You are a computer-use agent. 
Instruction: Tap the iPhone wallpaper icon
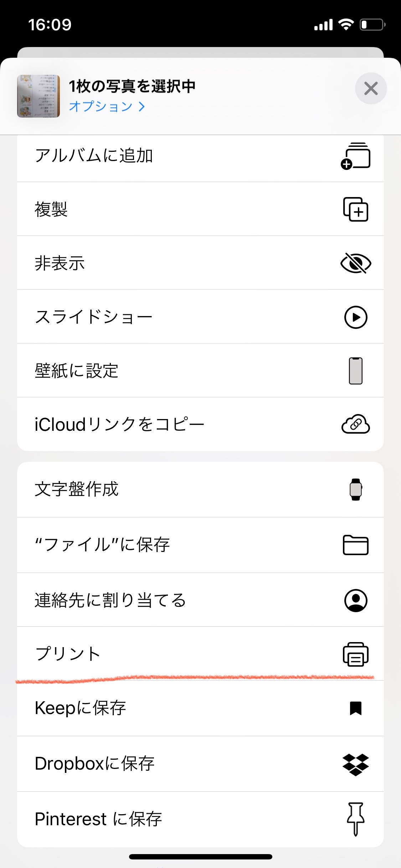tap(355, 371)
